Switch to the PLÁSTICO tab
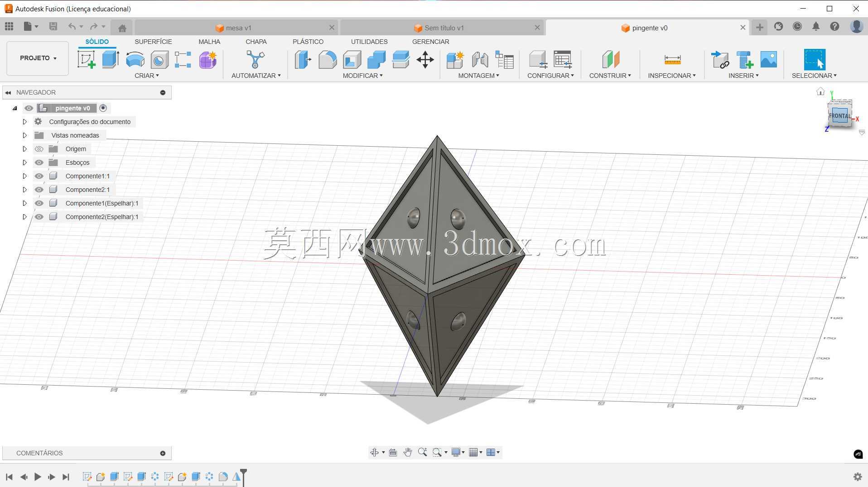 pyautogui.click(x=308, y=42)
